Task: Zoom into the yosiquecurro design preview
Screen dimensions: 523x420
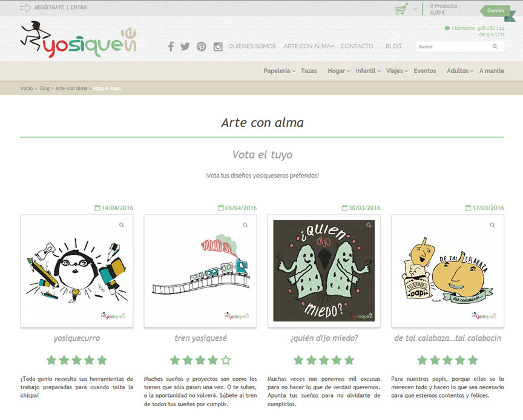Action: pyautogui.click(x=120, y=225)
